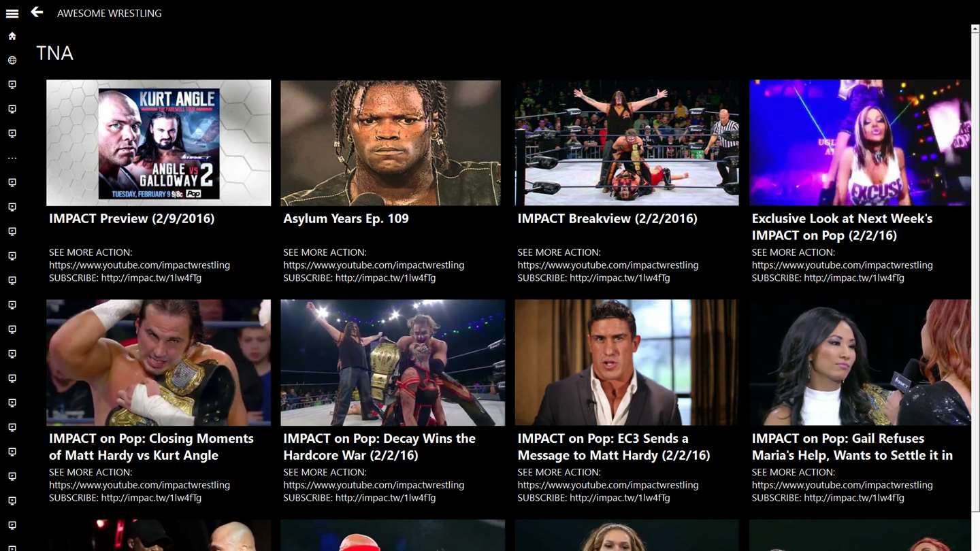The image size is (980, 551).
Task: Click the AWESOME WRESTLING app title
Action: tap(110, 13)
